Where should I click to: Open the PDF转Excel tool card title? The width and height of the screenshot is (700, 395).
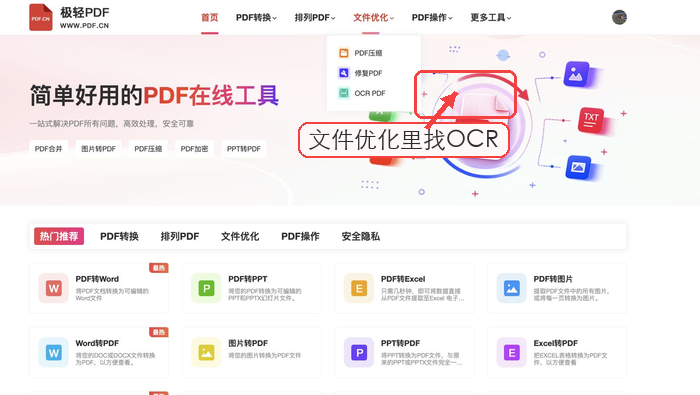[x=403, y=279]
